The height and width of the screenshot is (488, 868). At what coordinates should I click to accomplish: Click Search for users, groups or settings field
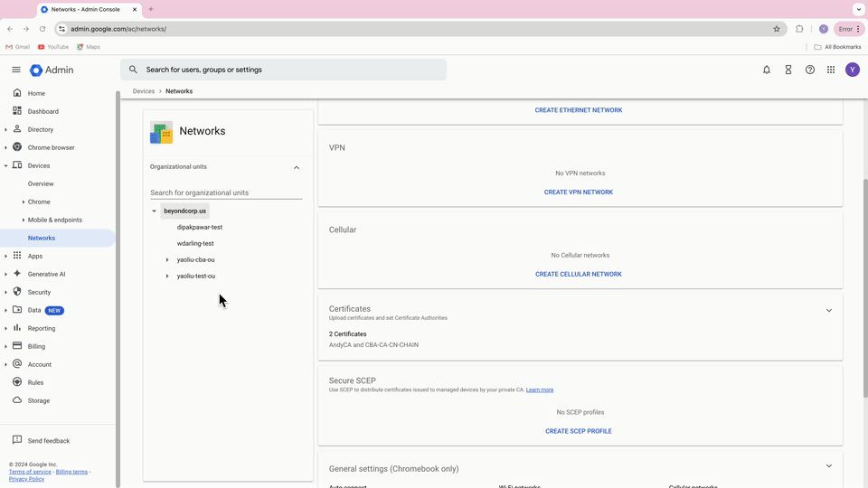click(283, 70)
